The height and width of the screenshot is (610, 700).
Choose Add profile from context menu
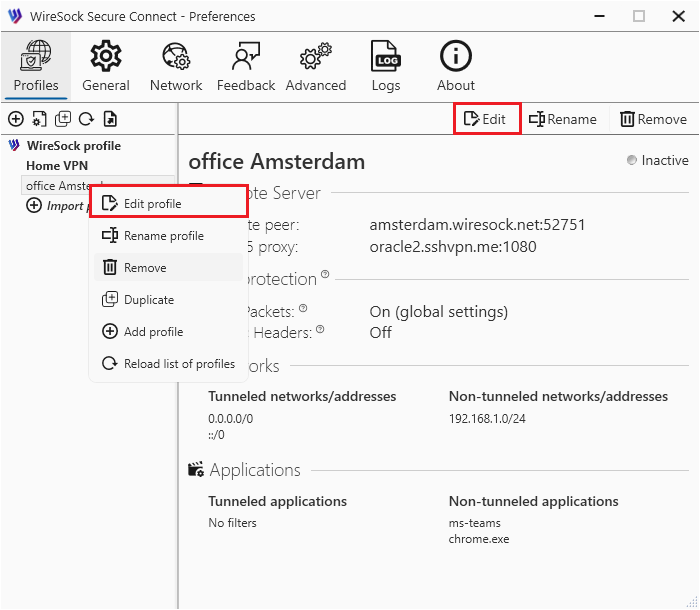click(168, 332)
